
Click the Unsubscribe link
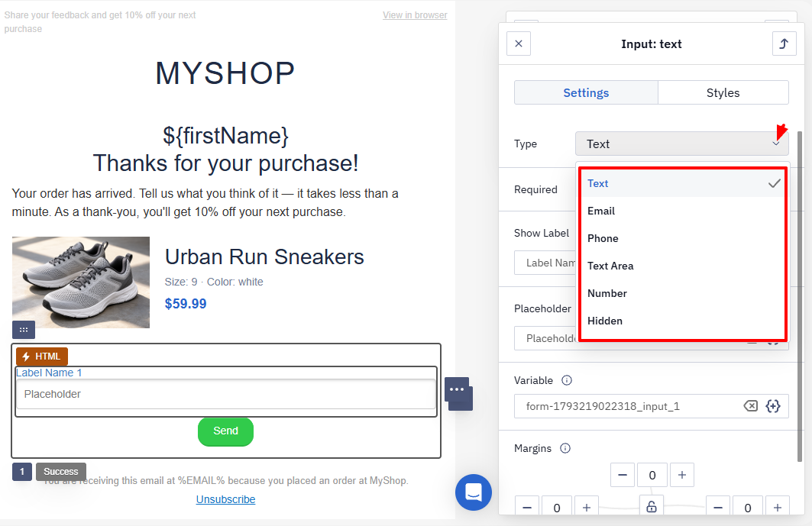pyautogui.click(x=226, y=499)
